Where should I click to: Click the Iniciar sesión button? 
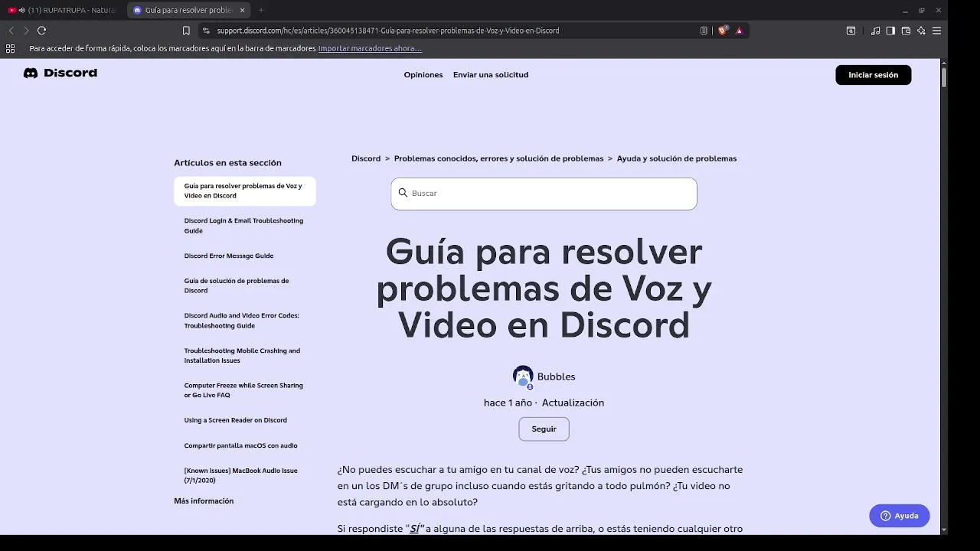point(874,75)
